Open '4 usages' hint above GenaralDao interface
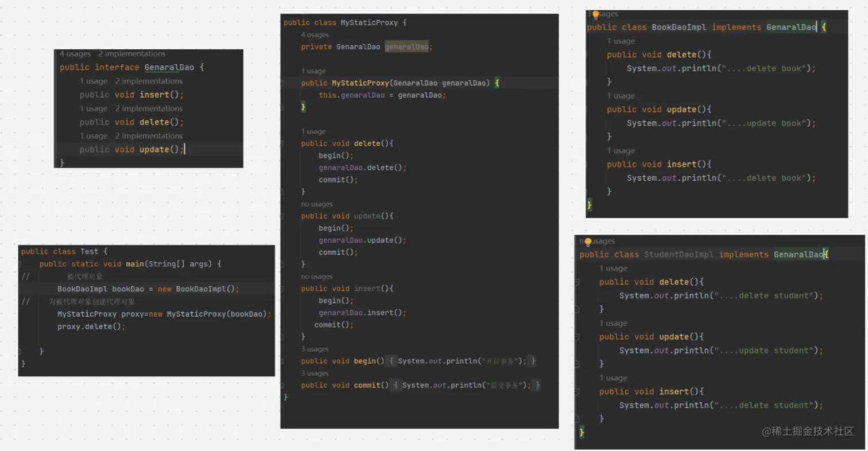Viewport: 868px width, 451px height. click(75, 54)
